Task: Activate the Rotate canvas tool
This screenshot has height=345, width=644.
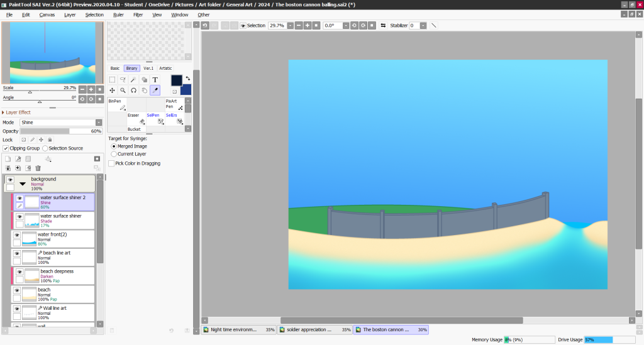Action: [133, 90]
